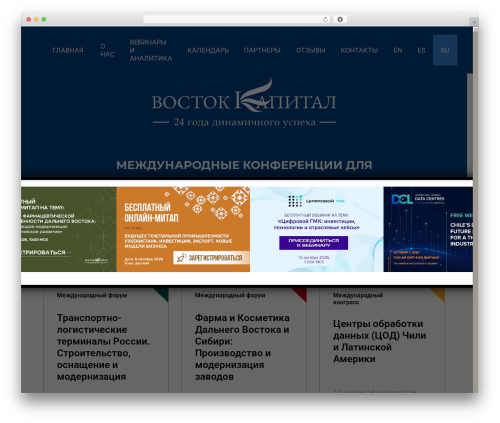Open the КАЛЕНДАРЬ menu item
This screenshot has width=500, height=423.
[208, 50]
